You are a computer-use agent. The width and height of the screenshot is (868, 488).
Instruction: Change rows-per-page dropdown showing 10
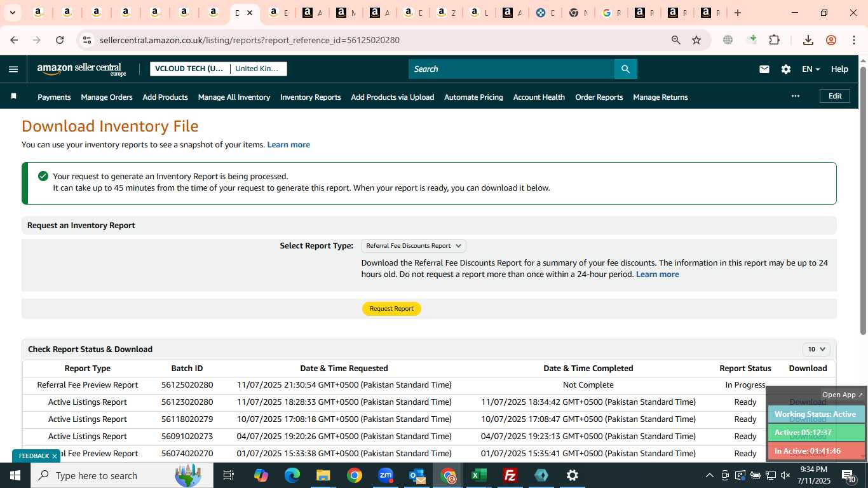tap(817, 349)
